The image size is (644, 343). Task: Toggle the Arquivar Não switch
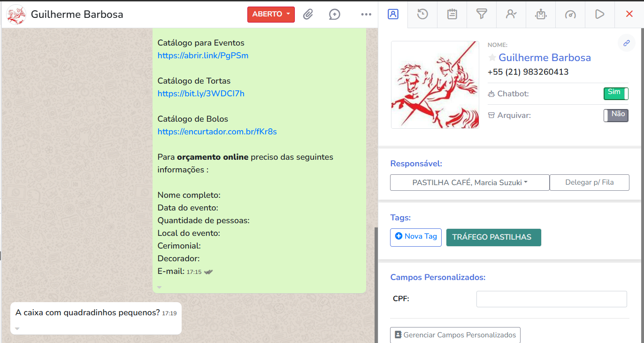click(616, 115)
